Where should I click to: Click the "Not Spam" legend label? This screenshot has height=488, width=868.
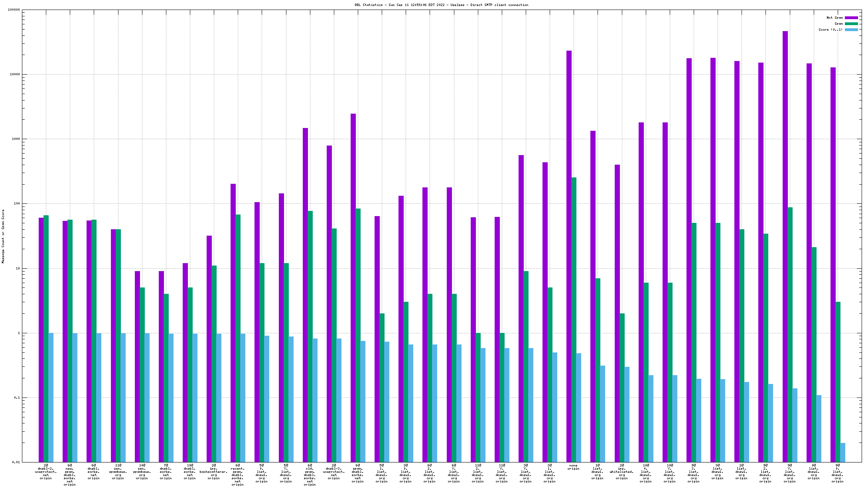(x=834, y=18)
